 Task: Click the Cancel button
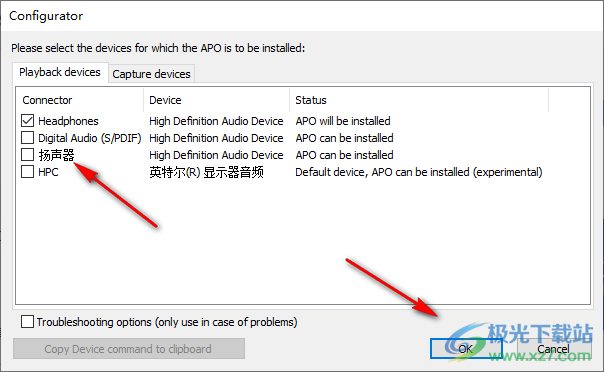[554, 349]
